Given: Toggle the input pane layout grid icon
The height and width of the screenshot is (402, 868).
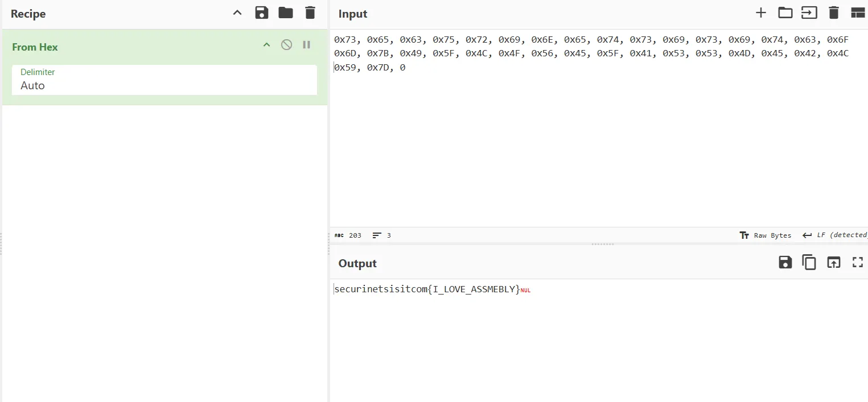Looking at the screenshot, I should 858,12.
